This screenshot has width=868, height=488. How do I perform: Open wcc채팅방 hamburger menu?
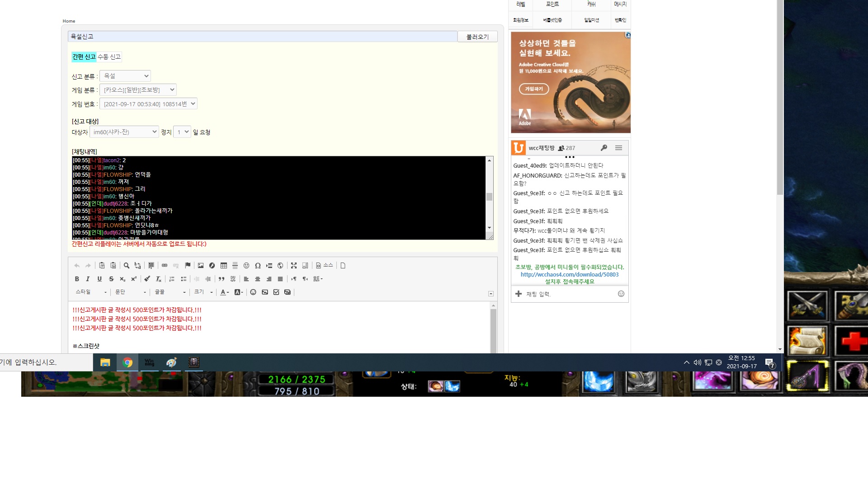(618, 148)
